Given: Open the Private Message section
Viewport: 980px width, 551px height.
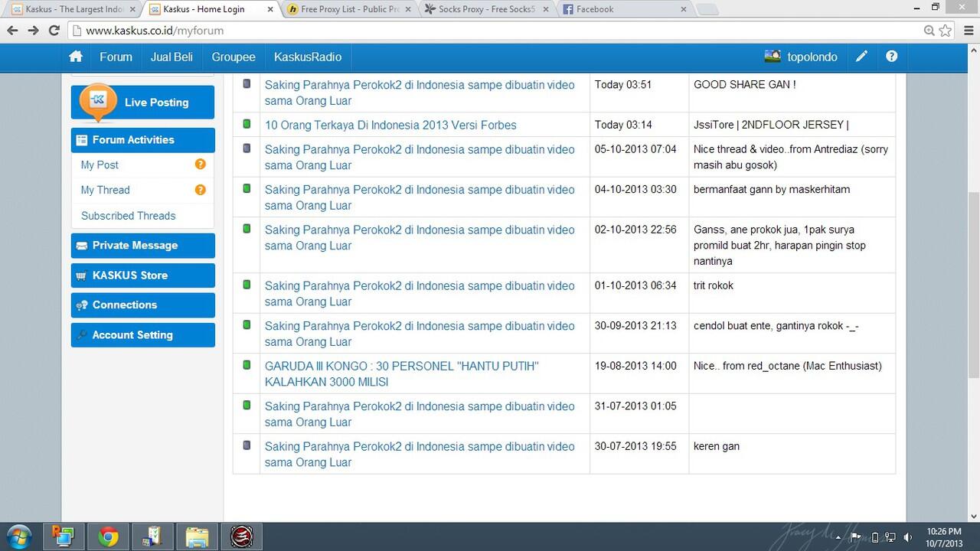Looking at the screenshot, I should point(142,246).
